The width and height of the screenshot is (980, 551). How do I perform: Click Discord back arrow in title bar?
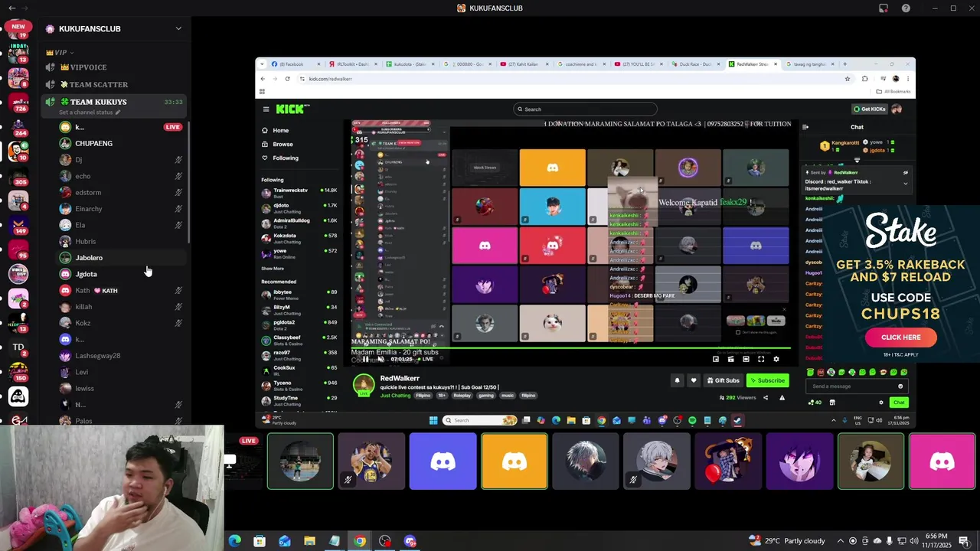[x=11, y=8]
